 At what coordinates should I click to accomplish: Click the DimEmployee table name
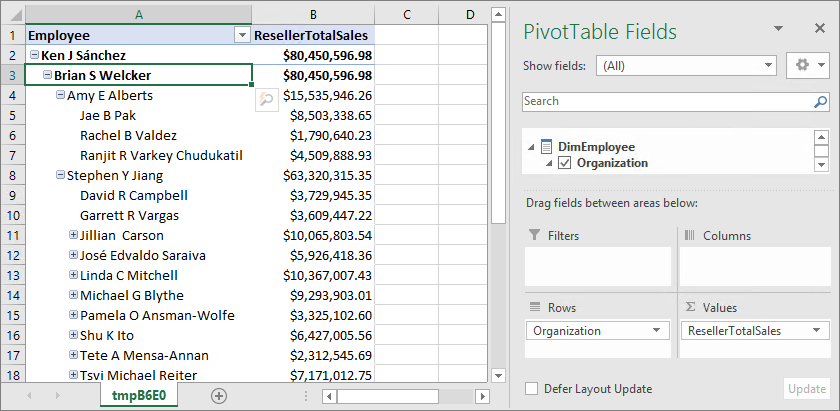pyautogui.click(x=596, y=147)
